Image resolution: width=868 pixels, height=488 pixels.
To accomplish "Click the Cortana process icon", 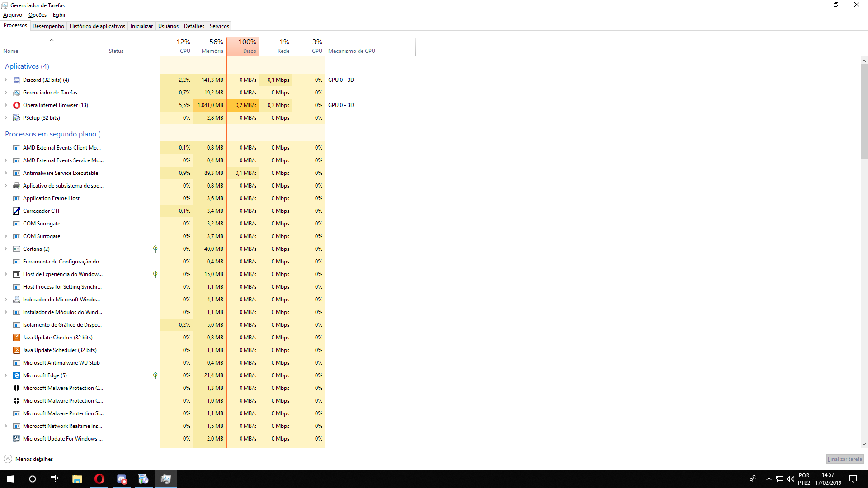I will pos(17,249).
